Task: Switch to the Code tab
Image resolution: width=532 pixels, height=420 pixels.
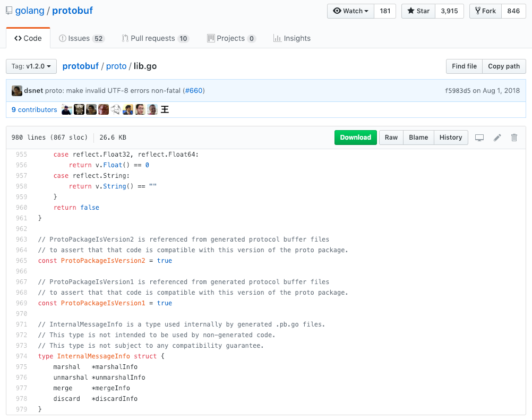Action: [28, 38]
